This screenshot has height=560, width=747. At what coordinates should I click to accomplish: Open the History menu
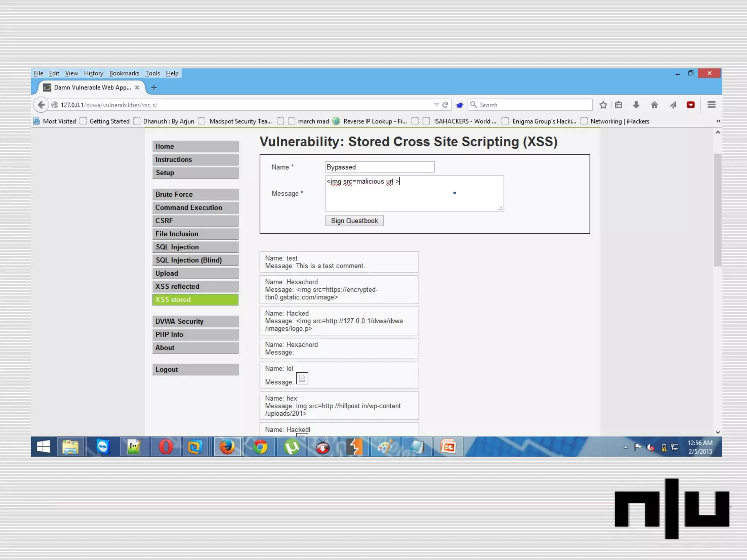click(93, 73)
